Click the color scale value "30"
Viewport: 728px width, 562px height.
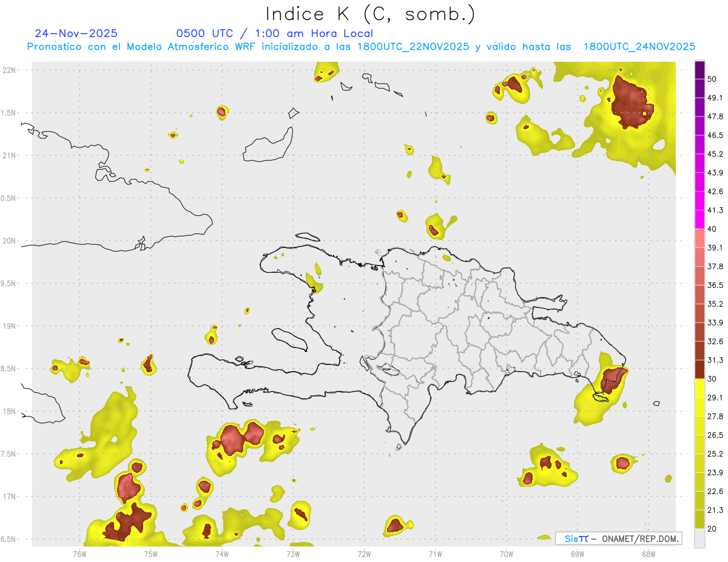pyautogui.click(x=713, y=379)
